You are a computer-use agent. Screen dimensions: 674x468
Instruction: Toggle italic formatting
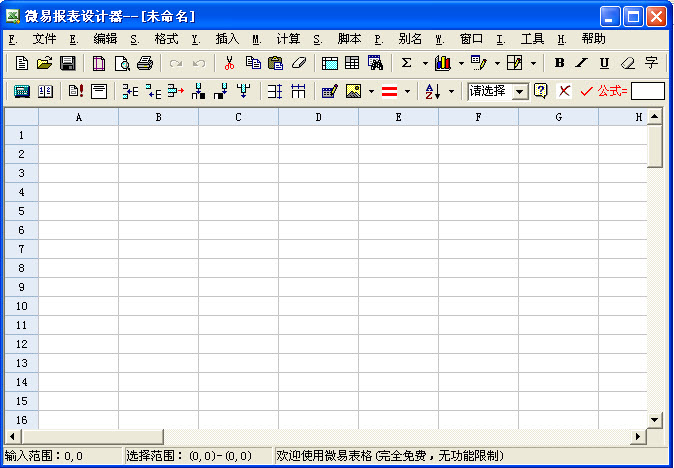[582, 63]
